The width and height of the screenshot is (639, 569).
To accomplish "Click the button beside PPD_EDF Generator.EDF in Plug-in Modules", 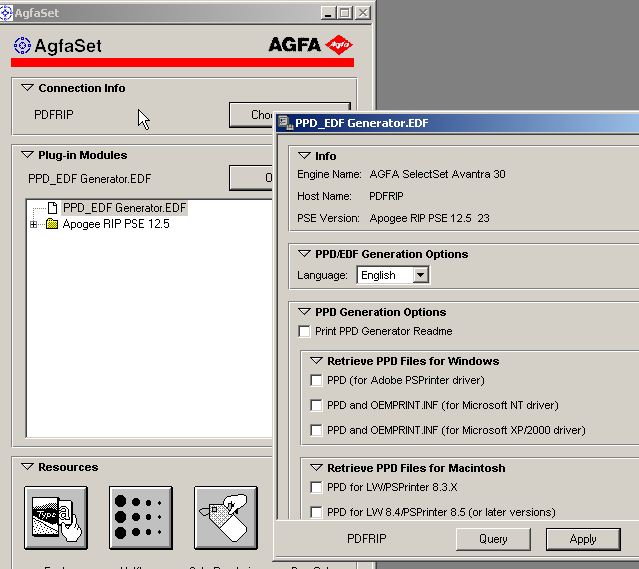I will click(x=251, y=178).
